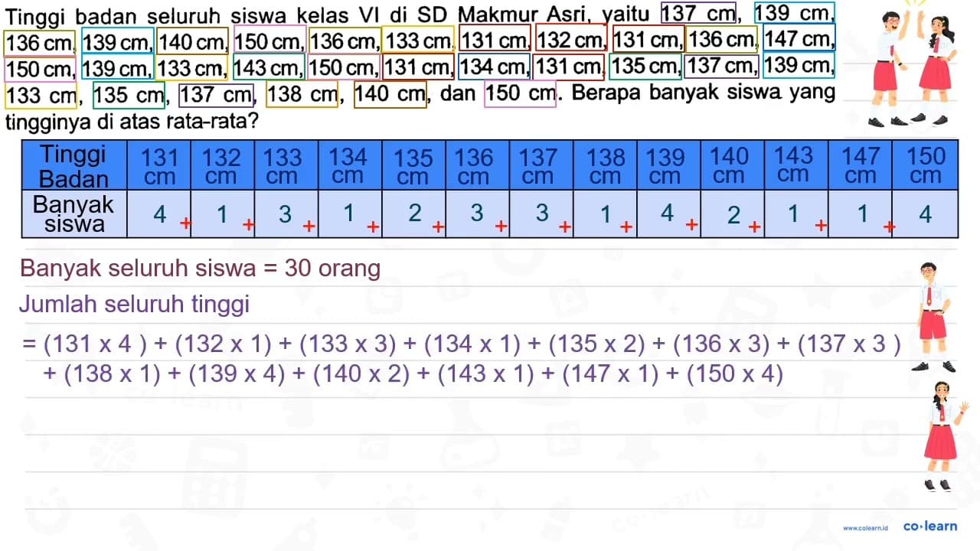
Task: Select student count 2 under 140 cm column
Action: pyautogui.click(x=733, y=216)
